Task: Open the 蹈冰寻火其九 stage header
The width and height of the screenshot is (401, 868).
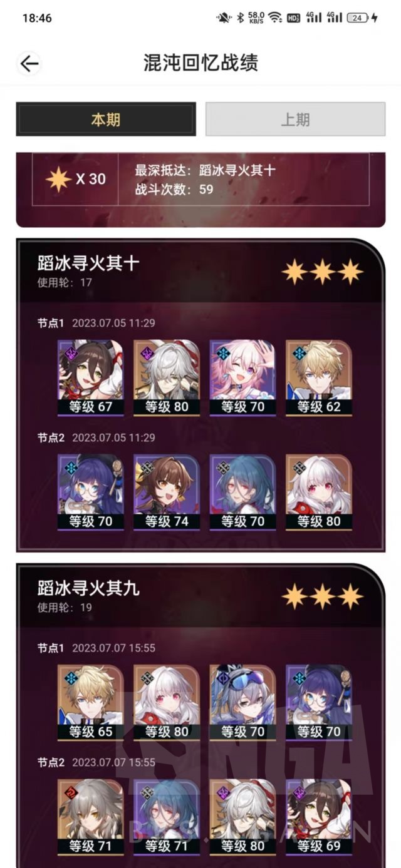Action: (x=88, y=588)
